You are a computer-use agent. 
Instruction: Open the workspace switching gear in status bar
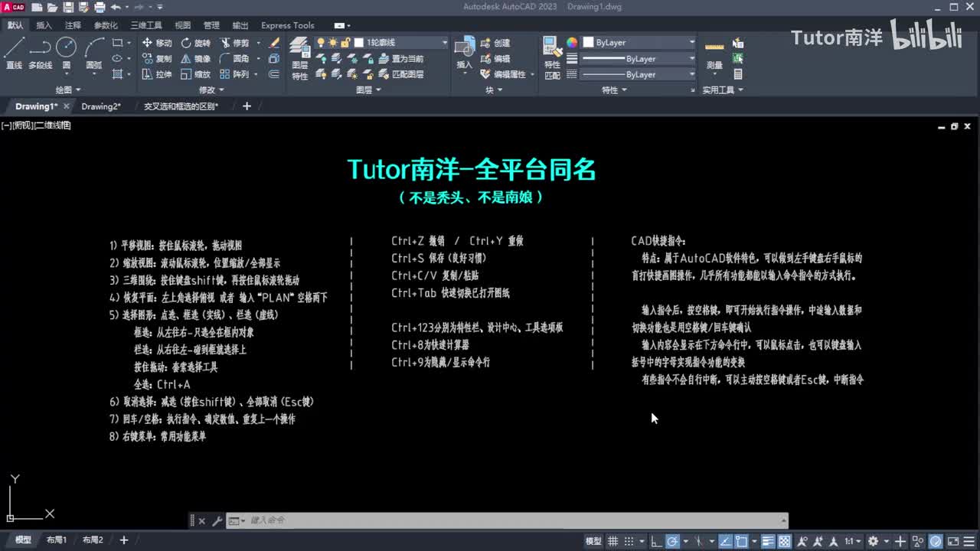tap(873, 541)
